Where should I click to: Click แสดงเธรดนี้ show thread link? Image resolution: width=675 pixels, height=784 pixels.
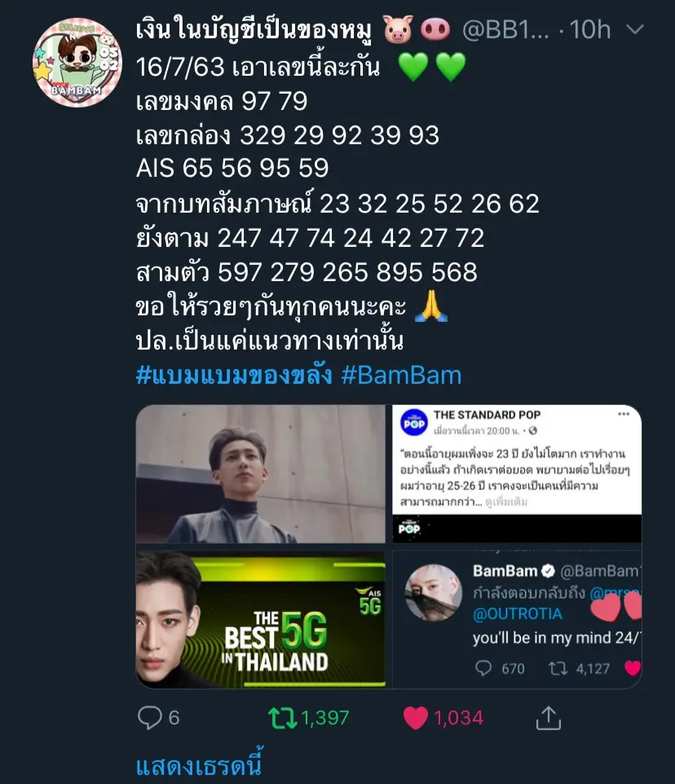[x=199, y=765]
